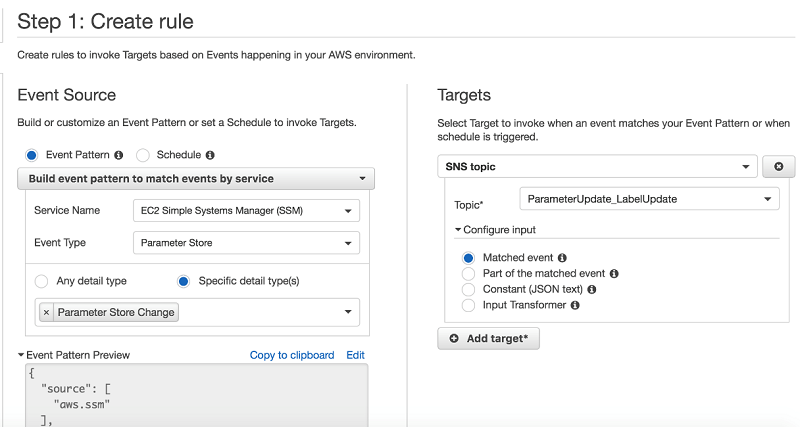Select the Schedule radio button

tap(142, 155)
